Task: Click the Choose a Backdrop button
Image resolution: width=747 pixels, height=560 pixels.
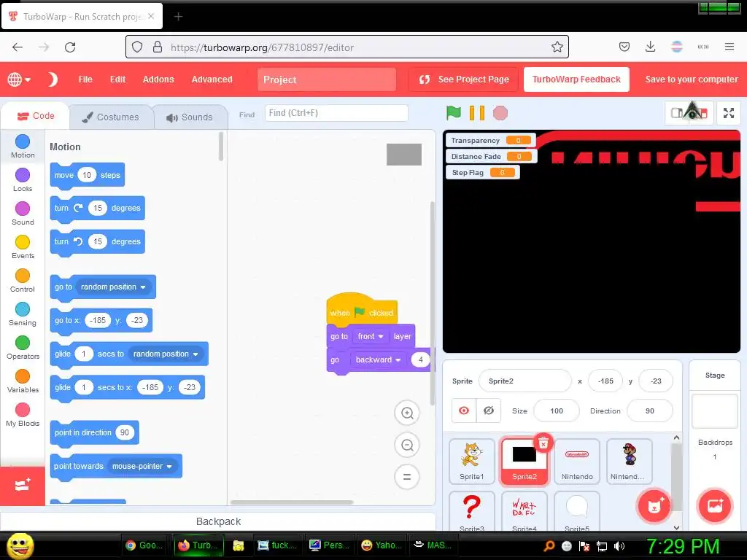Action: 715,506
